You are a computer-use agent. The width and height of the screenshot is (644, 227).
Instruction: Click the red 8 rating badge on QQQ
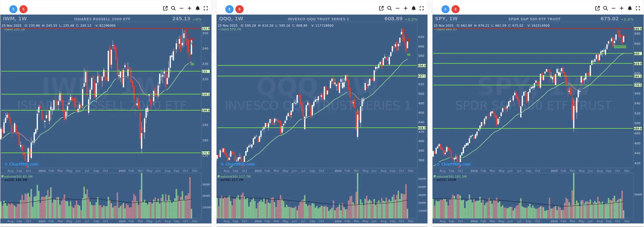tap(240, 9)
